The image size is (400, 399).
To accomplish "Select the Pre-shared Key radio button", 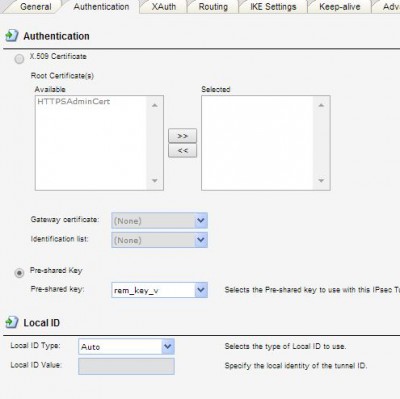I will click(19, 273).
